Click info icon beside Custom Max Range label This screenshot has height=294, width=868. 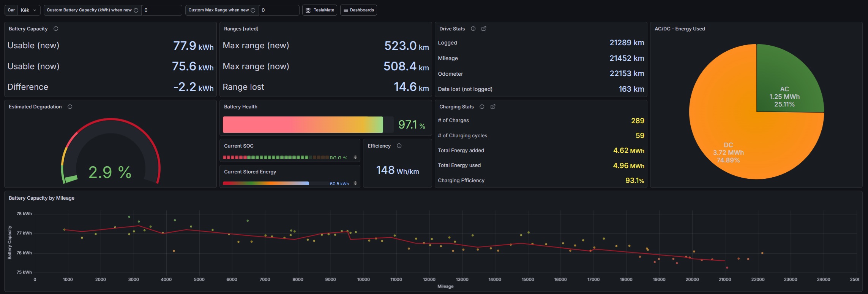(x=253, y=10)
